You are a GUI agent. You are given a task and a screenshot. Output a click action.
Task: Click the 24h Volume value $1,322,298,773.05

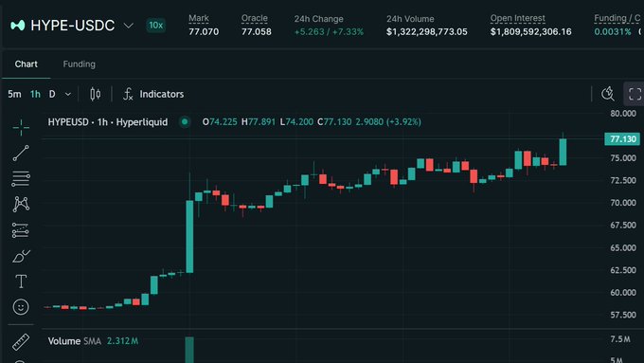click(x=427, y=31)
